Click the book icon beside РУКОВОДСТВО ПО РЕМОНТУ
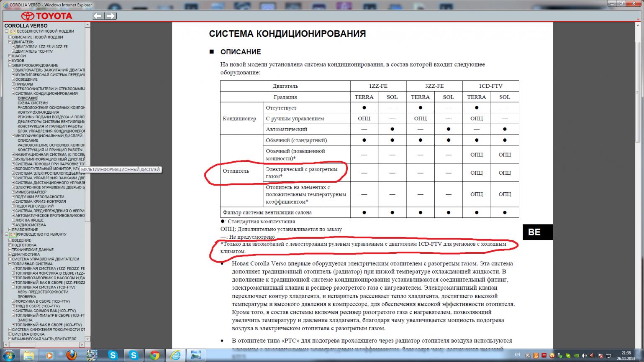The image size is (644, 362). pyautogui.click(x=13, y=235)
